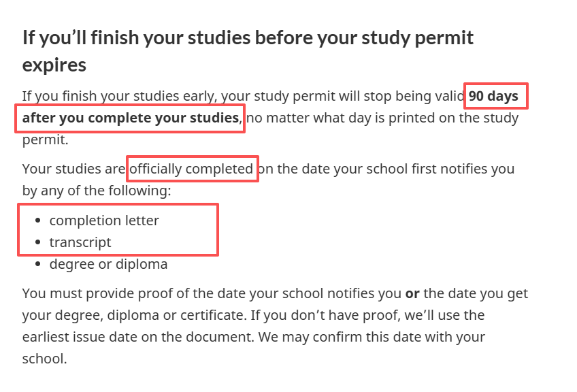The width and height of the screenshot is (577, 392).
Task: Click the word "expires" in the heading
Action: [54, 65]
